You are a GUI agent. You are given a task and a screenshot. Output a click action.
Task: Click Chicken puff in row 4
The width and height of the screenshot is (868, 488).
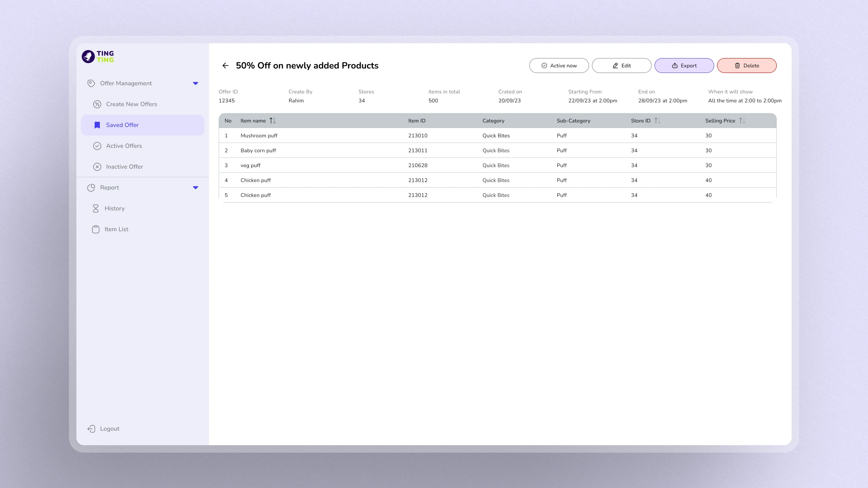click(256, 180)
